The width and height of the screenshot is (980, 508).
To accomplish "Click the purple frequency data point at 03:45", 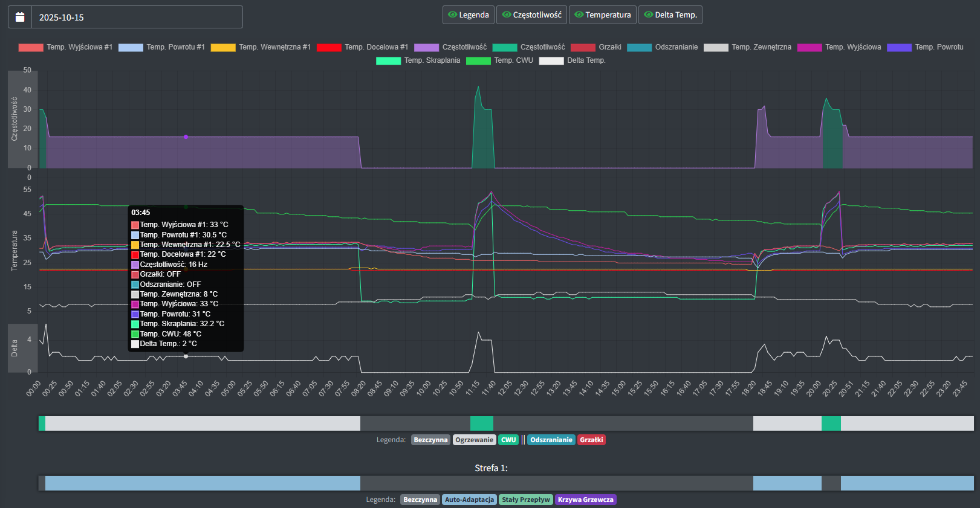I will tap(186, 137).
